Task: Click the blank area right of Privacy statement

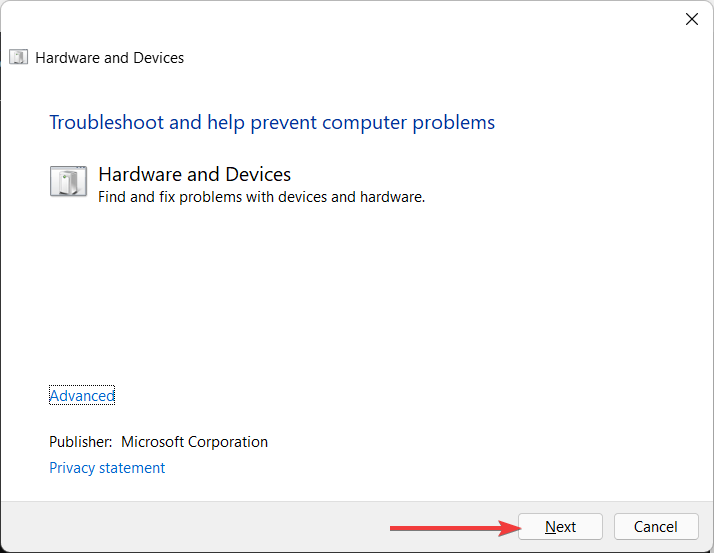Action: pyautogui.click(x=400, y=468)
